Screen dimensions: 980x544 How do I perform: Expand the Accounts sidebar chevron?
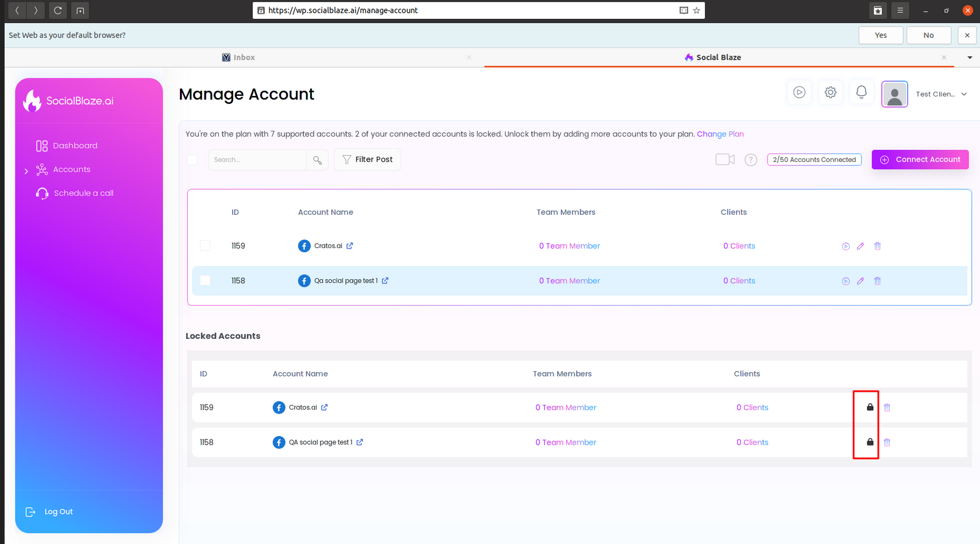(x=26, y=171)
